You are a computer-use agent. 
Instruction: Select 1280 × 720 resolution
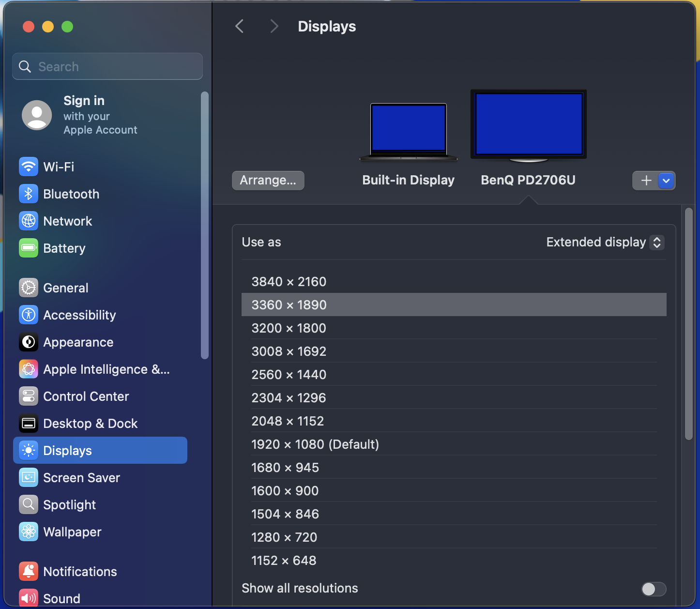click(x=454, y=537)
